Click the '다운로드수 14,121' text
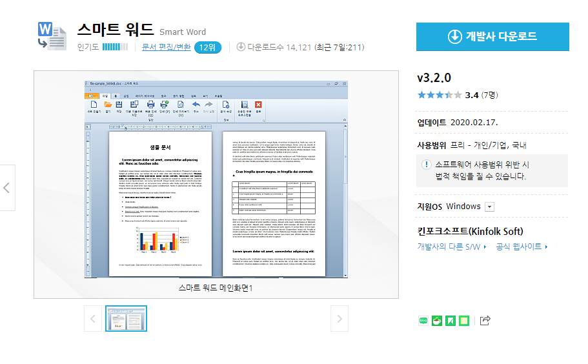 279,47
